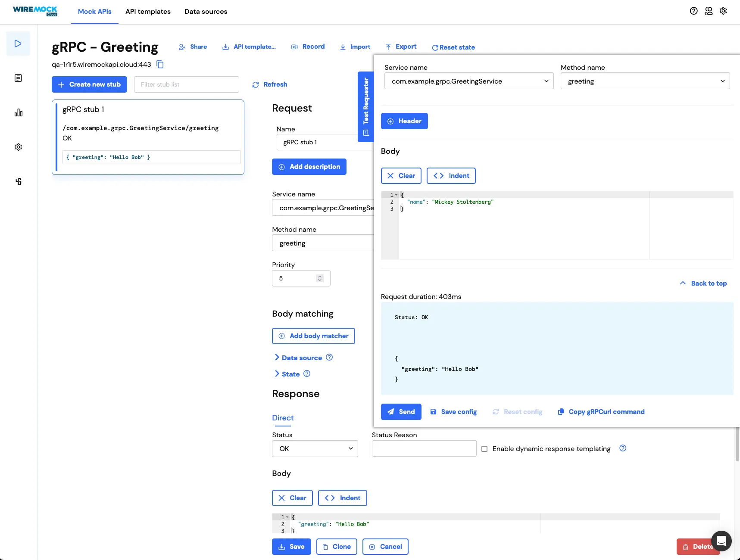Open API template option
Screen dimensions: 740x560
[x=249, y=47]
